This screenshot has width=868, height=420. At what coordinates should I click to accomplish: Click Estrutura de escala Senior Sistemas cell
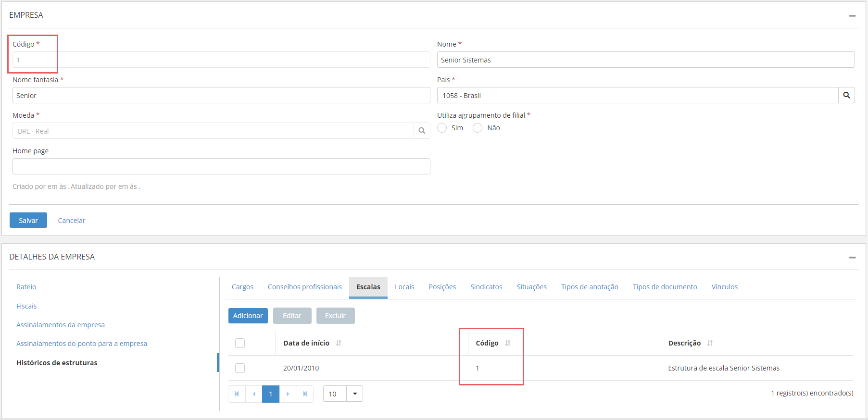[x=724, y=368]
